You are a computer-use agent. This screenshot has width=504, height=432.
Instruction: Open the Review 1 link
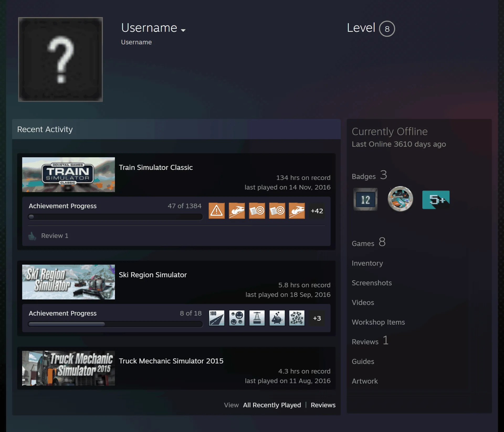[55, 236]
